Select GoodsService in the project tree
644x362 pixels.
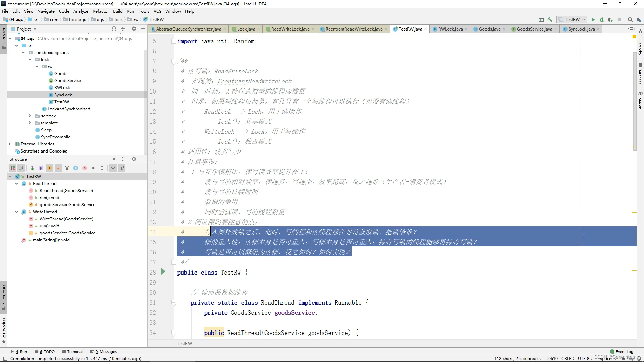[x=67, y=81]
